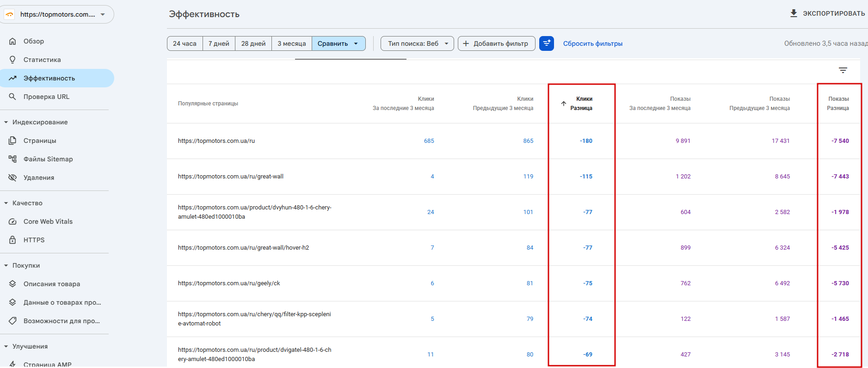Click clicks difference -180
Viewport: 868px width, 368px height.
pyautogui.click(x=586, y=141)
